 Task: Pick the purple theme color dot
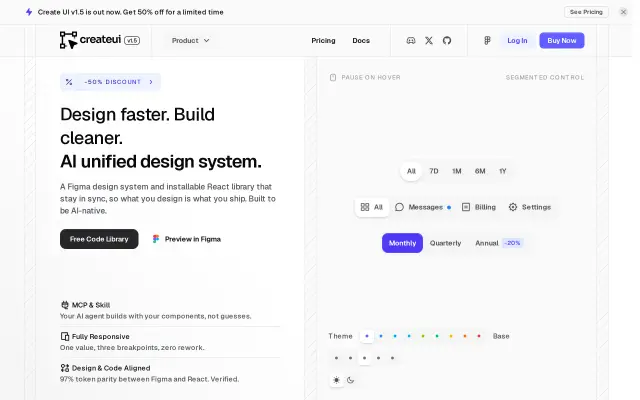[367, 336]
